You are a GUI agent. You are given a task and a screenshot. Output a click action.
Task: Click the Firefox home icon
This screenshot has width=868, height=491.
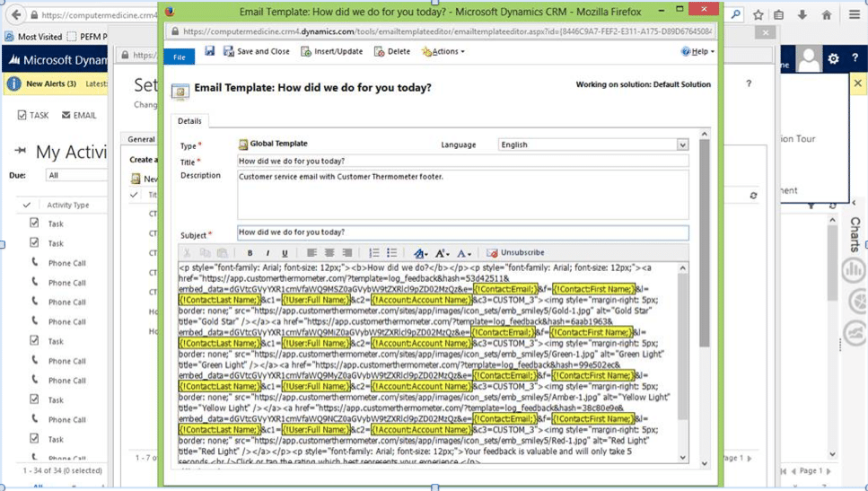827,15
